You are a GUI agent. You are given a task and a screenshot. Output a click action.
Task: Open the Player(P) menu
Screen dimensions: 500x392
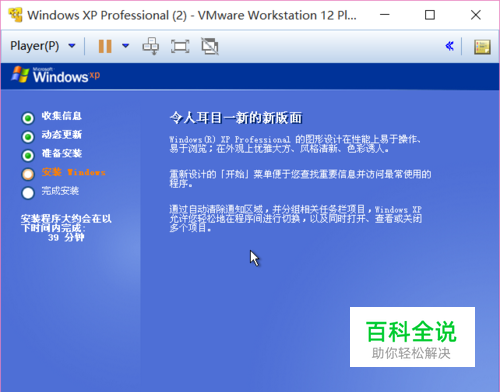[x=35, y=46]
